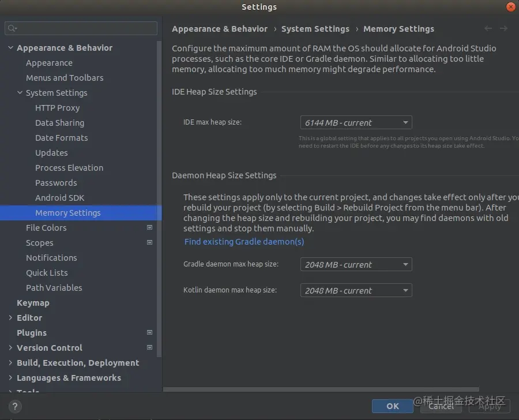Expand Languages & Frameworks section

click(10, 378)
